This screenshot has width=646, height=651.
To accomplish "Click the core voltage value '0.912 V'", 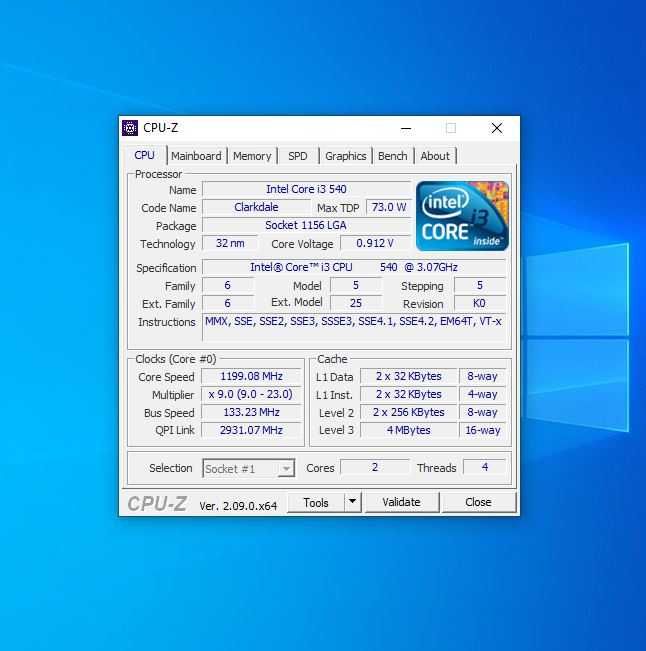I will [x=375, y=243].
